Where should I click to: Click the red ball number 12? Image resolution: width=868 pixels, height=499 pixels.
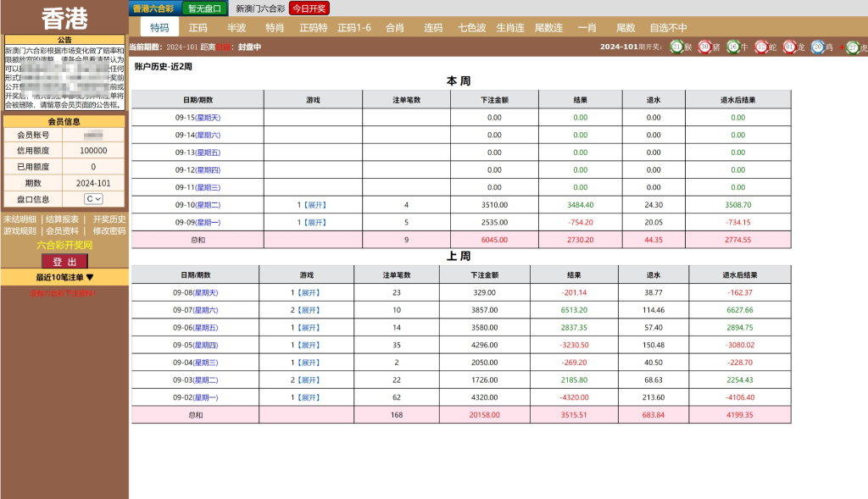pos(761,47)
